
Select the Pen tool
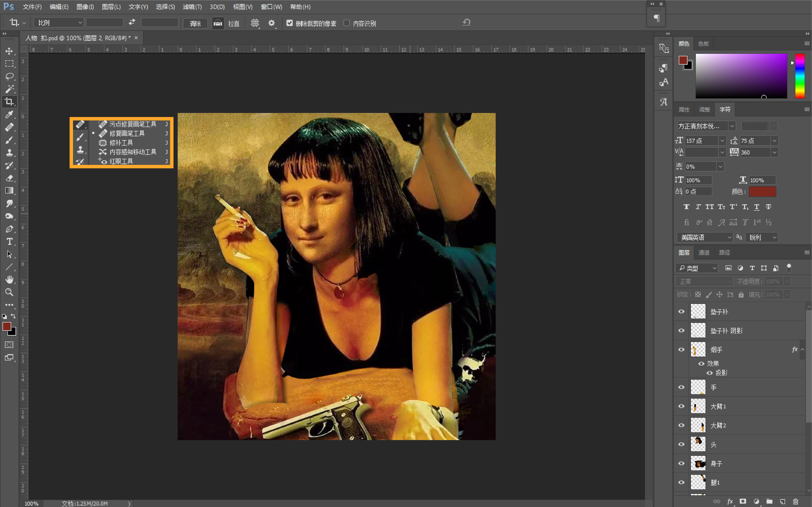(x=9, y=229)
